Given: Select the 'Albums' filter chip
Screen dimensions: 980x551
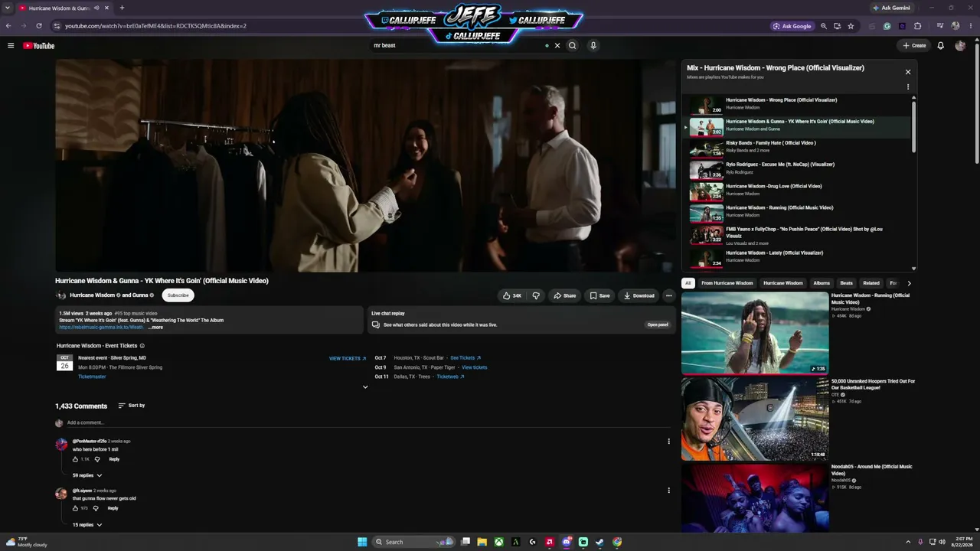Looking at the screenshot, I should (x=822, y=283).
